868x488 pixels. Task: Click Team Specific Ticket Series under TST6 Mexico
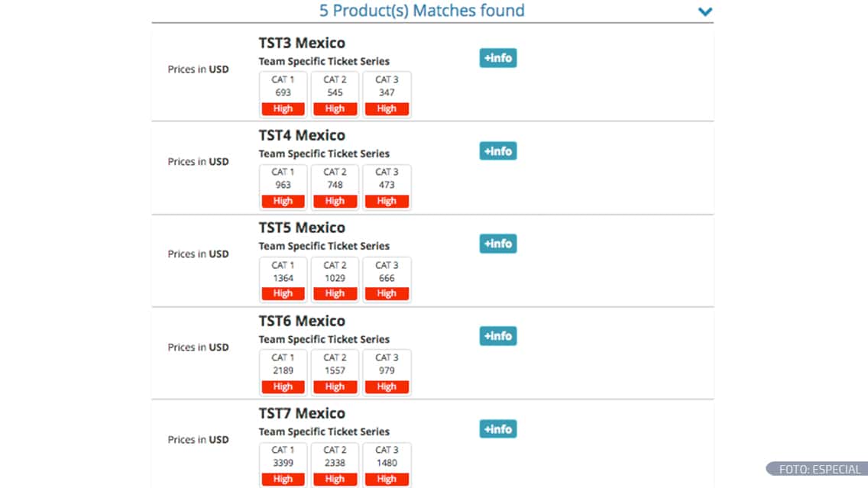coord(324,339)
